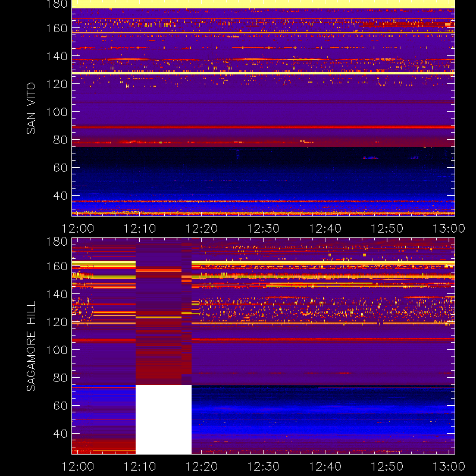Click Sagamore Hill plot's 13:00 time label
The image size is (476, 476).
point(449,466)
